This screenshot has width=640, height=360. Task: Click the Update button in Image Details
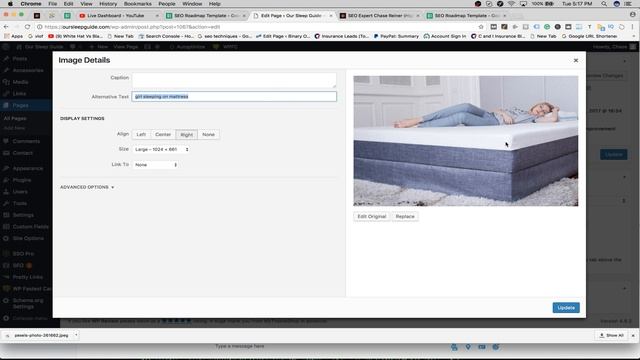point(566,307)
